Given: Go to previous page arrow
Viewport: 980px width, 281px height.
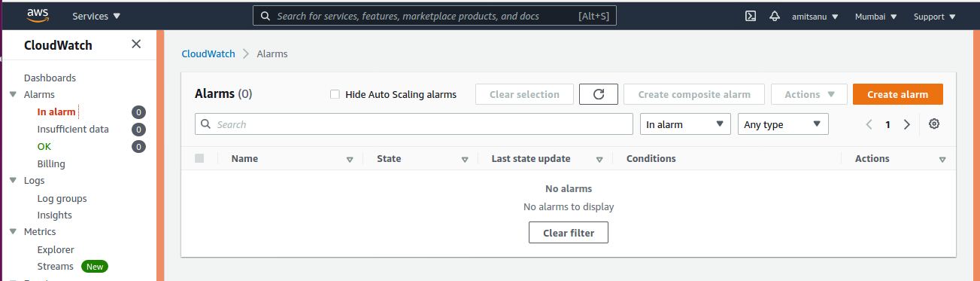Looking at the screenshot, I should pyautogui.click(x=869, y=124).
